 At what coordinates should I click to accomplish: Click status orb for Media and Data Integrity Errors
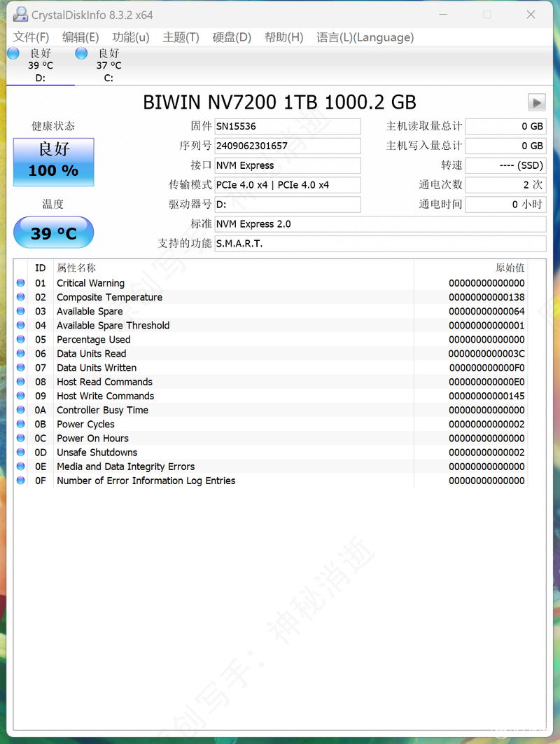click(x=20, y=466)
